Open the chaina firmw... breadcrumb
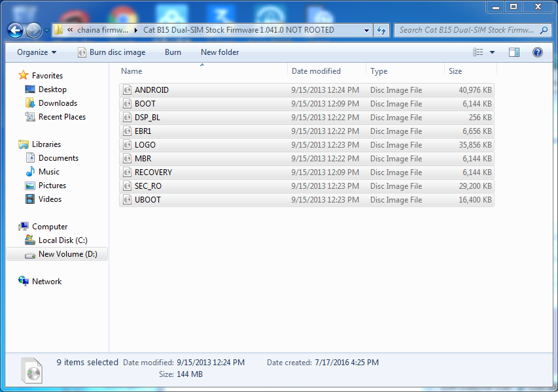 (103, 30)
